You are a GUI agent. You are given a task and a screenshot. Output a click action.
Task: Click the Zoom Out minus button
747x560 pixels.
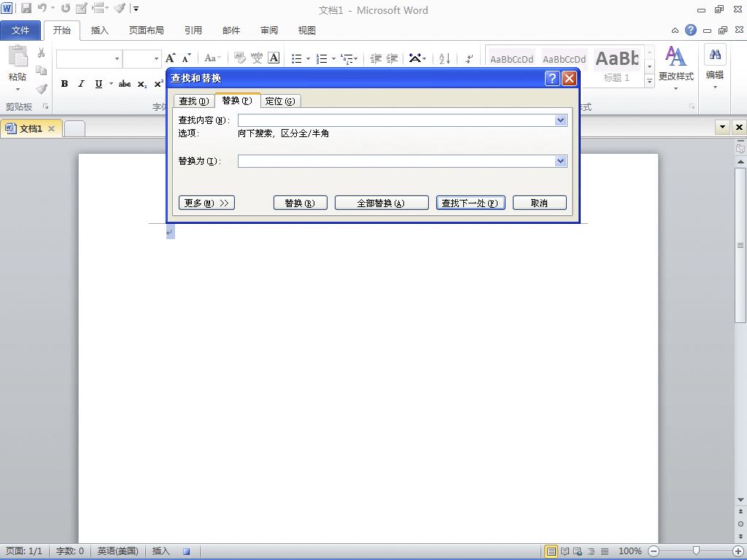tap(654, 551)
